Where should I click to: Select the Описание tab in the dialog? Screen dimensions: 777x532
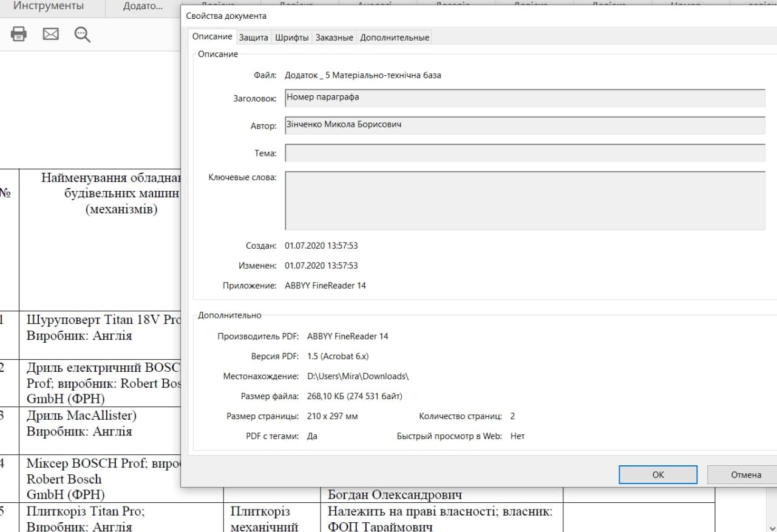[212, 37]
